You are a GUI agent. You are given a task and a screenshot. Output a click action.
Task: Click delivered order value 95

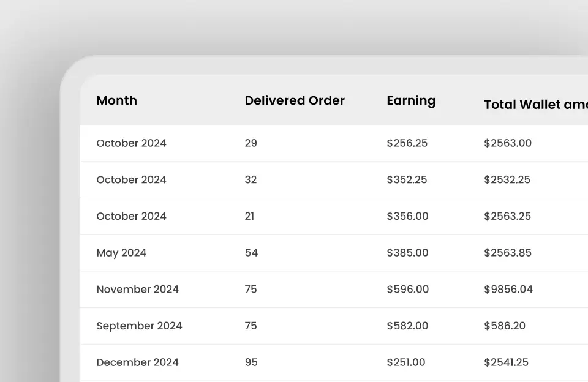coord(251,362)
